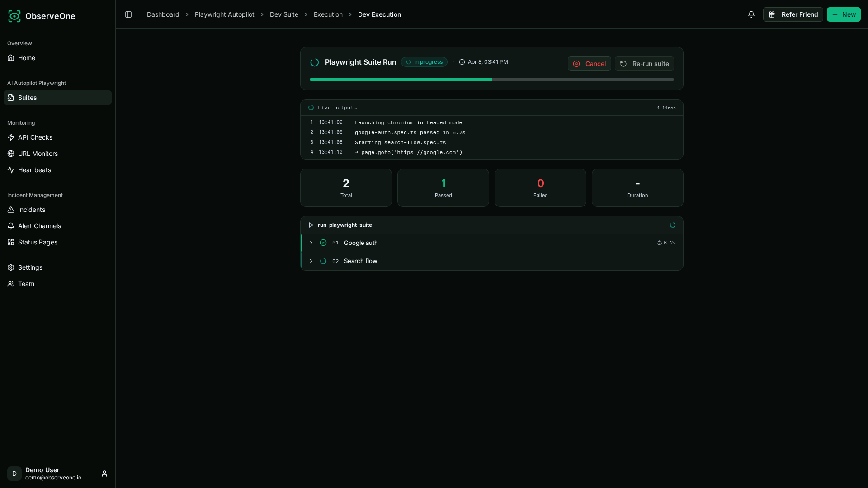Image resolution: width=868 pixels, height=488 pixels.
Task: Click the Re-run suite button
Action: 644,64
